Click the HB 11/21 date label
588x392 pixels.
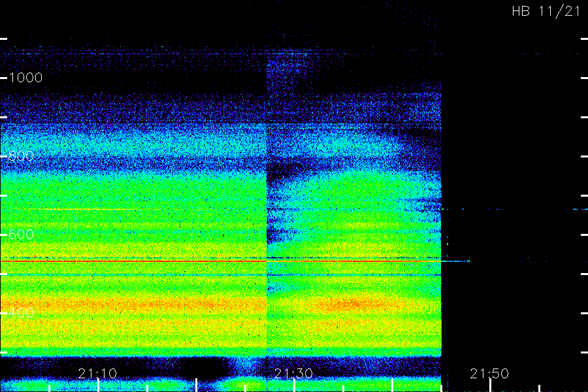[546, 11]
